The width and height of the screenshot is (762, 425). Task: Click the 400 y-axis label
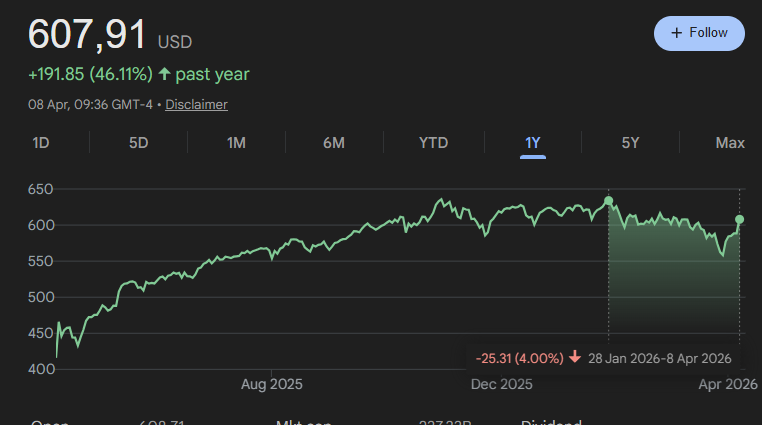click(41, 369)
